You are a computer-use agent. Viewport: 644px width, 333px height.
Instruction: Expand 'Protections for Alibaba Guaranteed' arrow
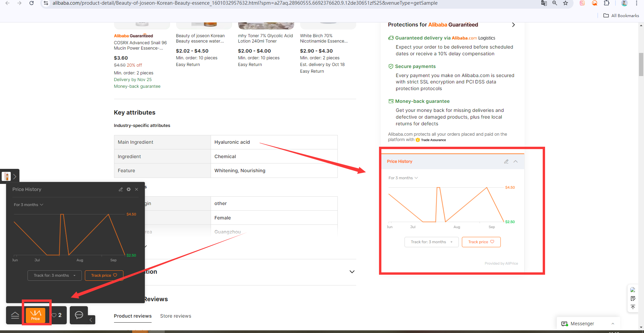(x=513, y=25)
